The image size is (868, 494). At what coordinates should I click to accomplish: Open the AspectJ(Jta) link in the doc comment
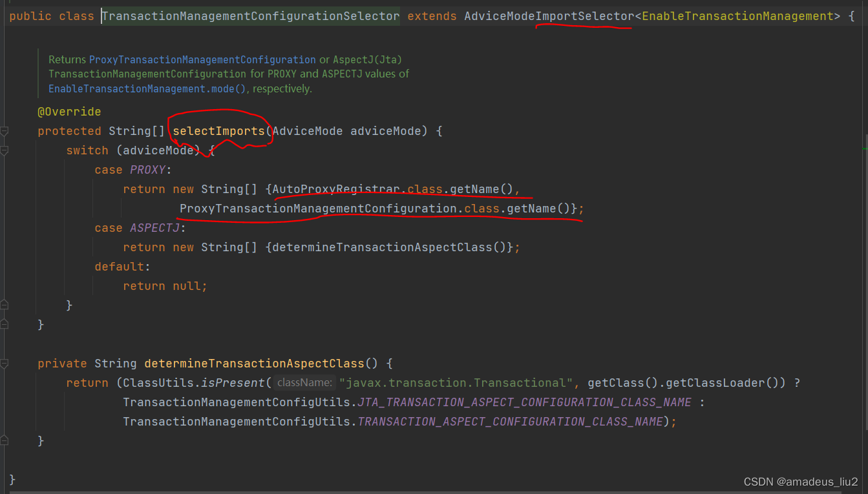[x=367, y=59]
